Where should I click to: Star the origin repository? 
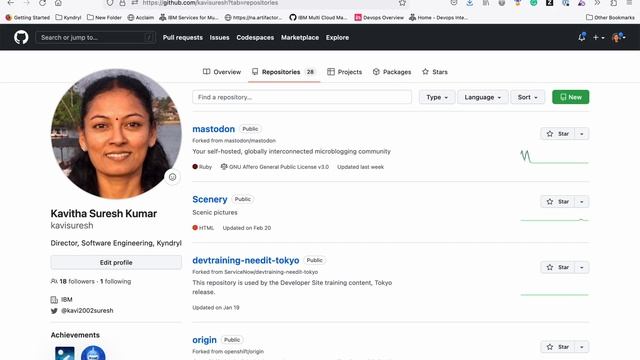(x=558, y=347)
